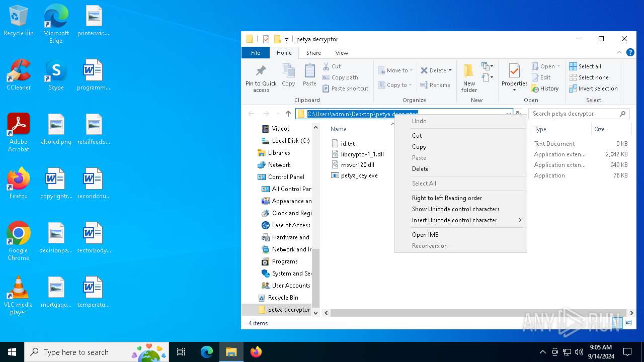Click Select none in ribbon
This screenshot has width=644, height=362.
click(x=589, y=77)
